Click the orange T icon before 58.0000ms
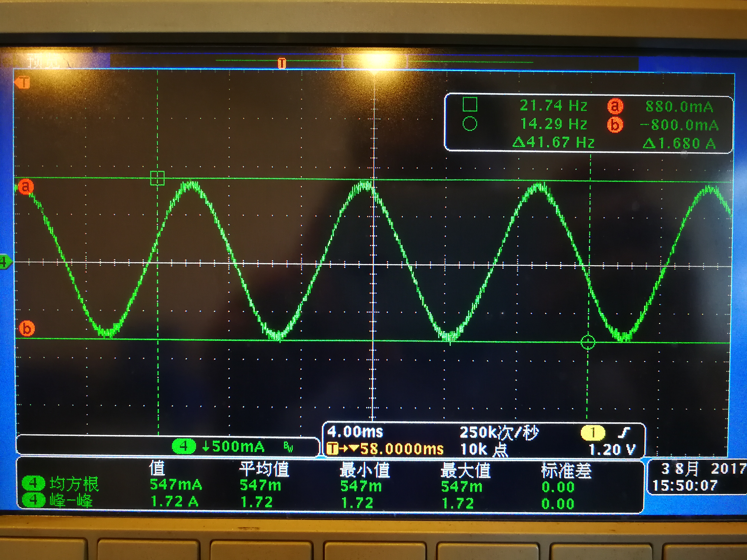Screen dimensions: 747x560 [x=332, y=449]
